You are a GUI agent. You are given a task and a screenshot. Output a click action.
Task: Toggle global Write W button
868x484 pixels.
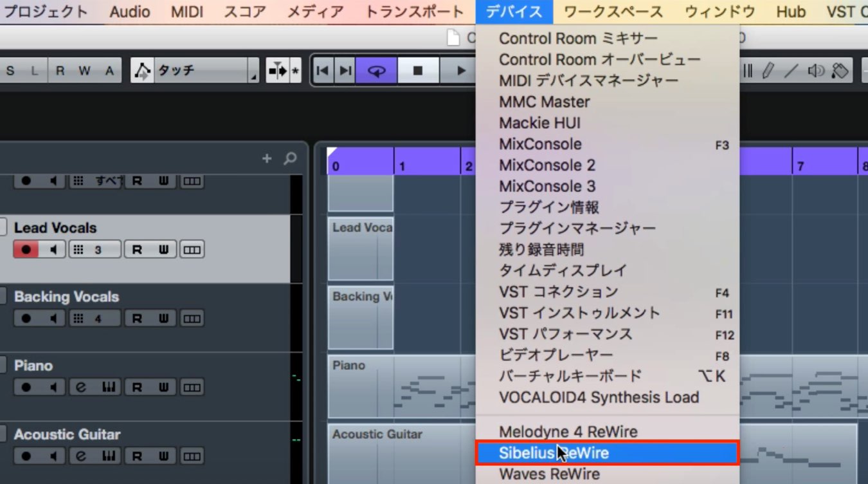click(x=84, y=71)
